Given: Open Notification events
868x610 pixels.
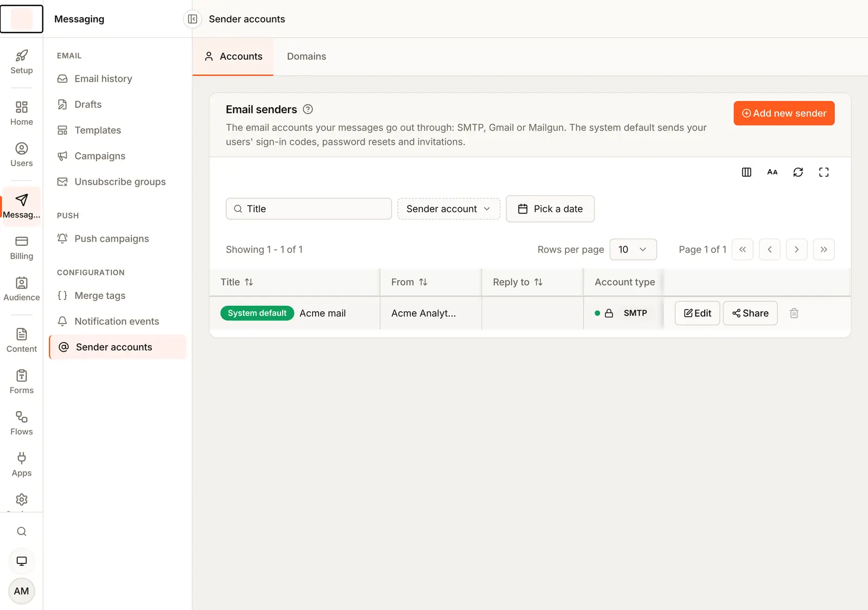Looking at the screenshot, I should (118, 322).
